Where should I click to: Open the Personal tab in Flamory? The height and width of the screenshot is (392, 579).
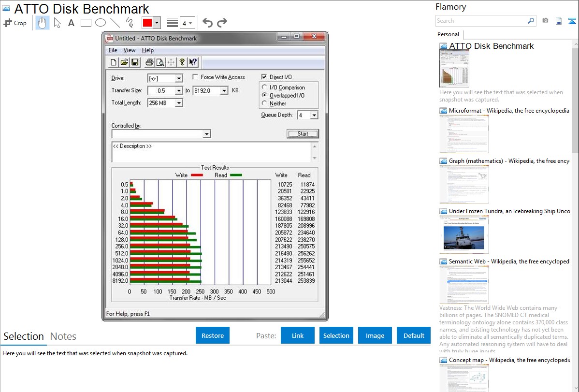point(449,34)
